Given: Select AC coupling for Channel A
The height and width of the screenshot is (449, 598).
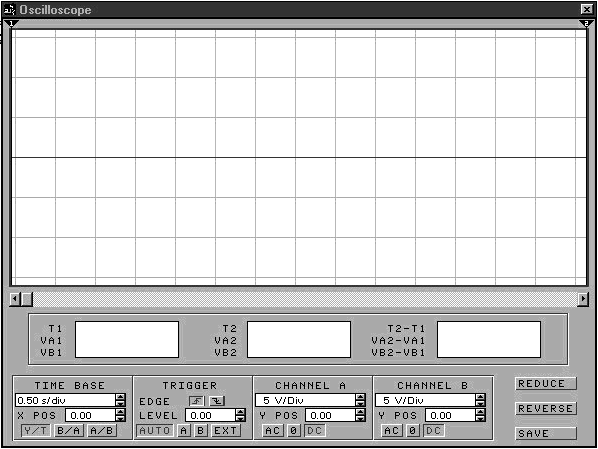Looking at the screenshot, I should coord(273,431).
